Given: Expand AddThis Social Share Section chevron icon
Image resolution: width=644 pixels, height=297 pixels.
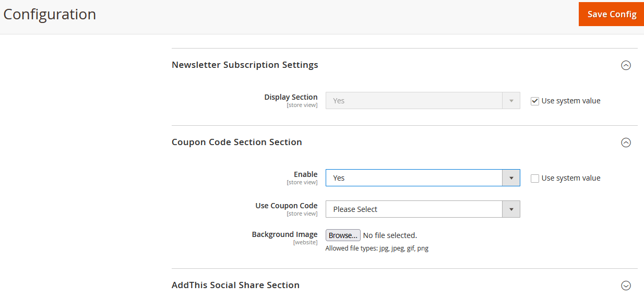Looking at the screenshot, I should [x=626, y=286].
